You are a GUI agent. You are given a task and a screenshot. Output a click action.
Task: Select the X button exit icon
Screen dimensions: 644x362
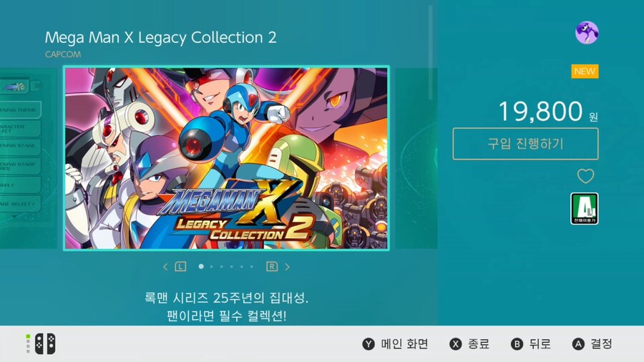[x=456, y=344]
